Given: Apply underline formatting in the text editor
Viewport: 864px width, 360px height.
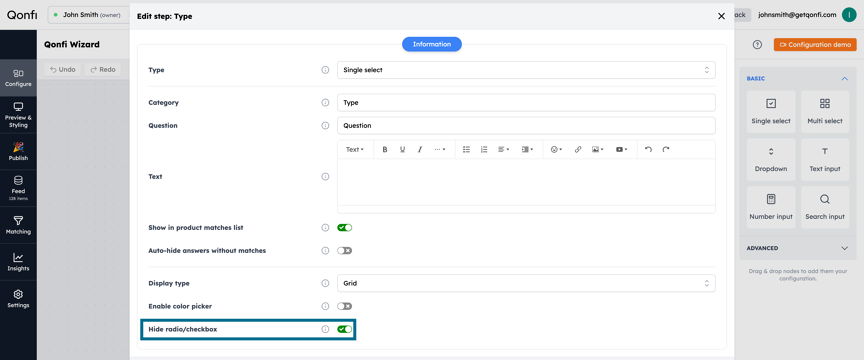Looking at the screenshot, I should click(x=402, y=149).
